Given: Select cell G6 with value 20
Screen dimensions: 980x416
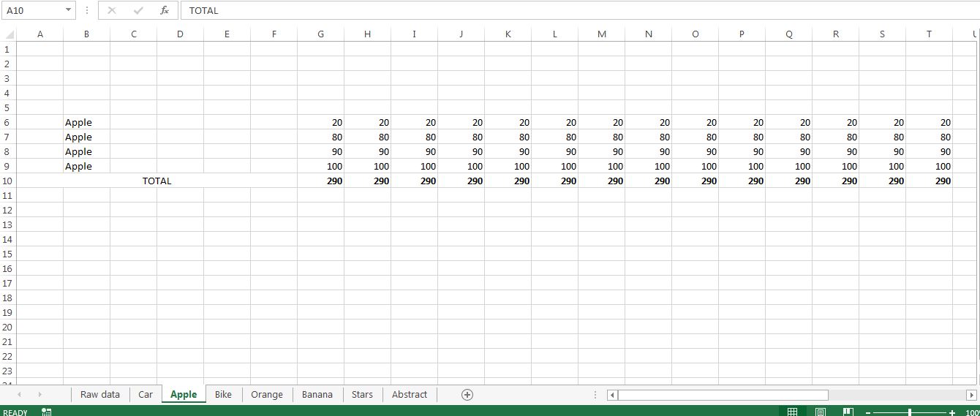Looking at the screenshot, I should click(x=320, y=122).
